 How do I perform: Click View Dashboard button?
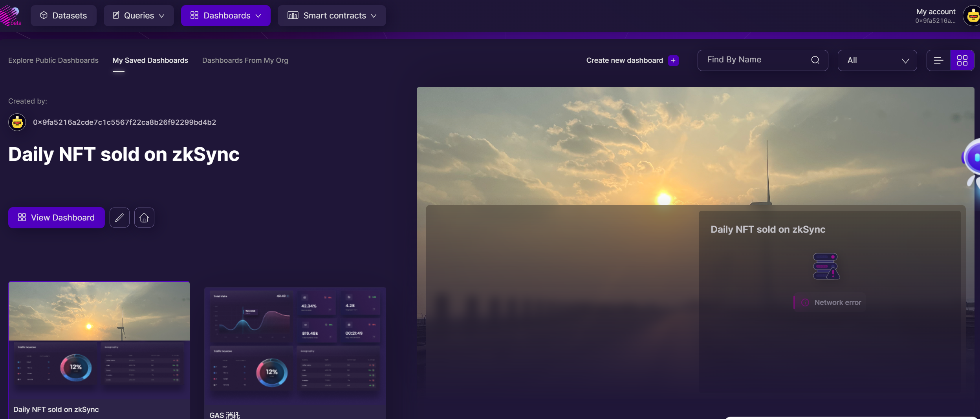pyautogui.click(x=57, y=218)
